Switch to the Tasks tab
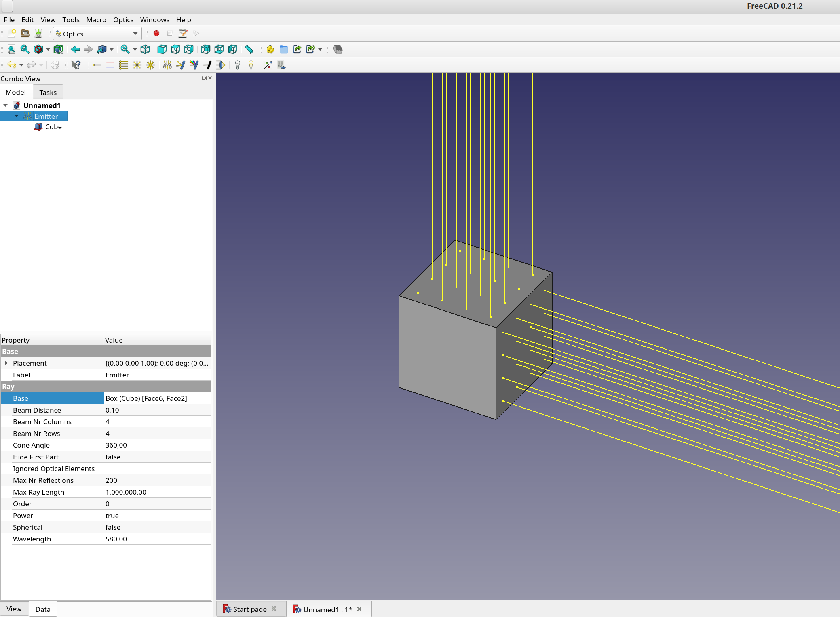840x617 pixels. click(48, 93)
